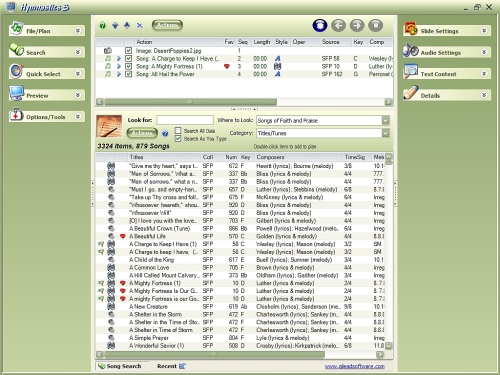Click the Action column header in plan
Image resolution: width=500 pixels, height=375 pixels.
(179, 42)
